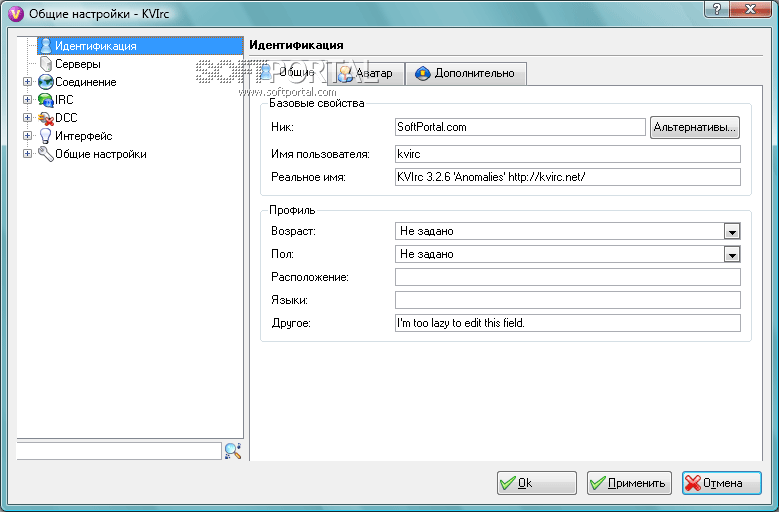Switch to the Общие tab
The image size is (779, 512).
(x=292, y=73)
